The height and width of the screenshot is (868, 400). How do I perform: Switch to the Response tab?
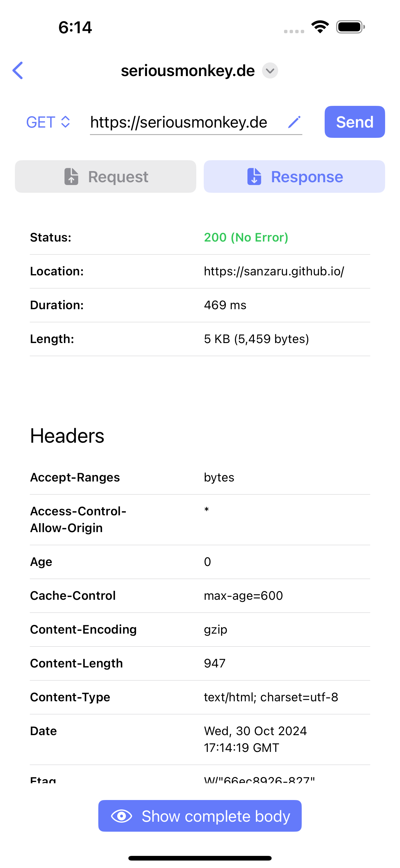[294, 177]
